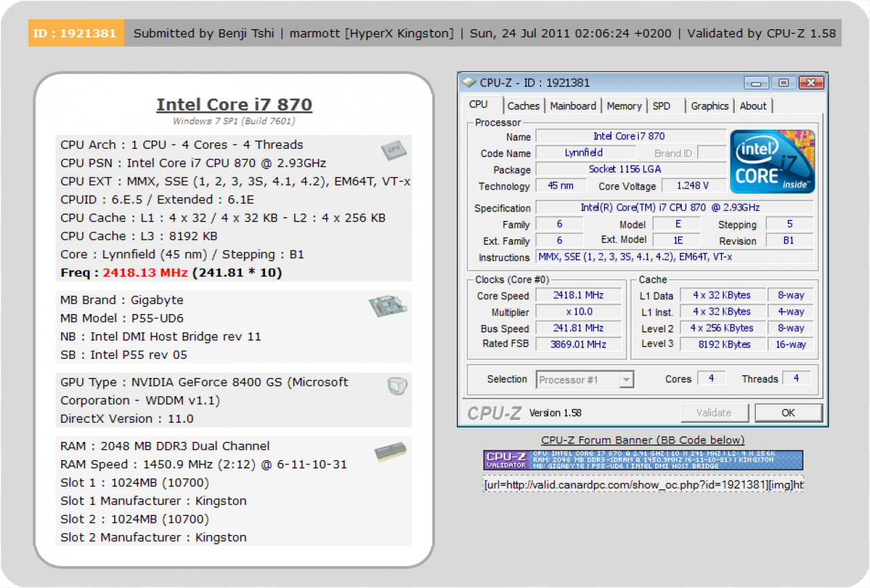The width and height of the screenshot is (870, 588).
Task: Click the DirectX Version : 11.0 line
Action: 127,419
